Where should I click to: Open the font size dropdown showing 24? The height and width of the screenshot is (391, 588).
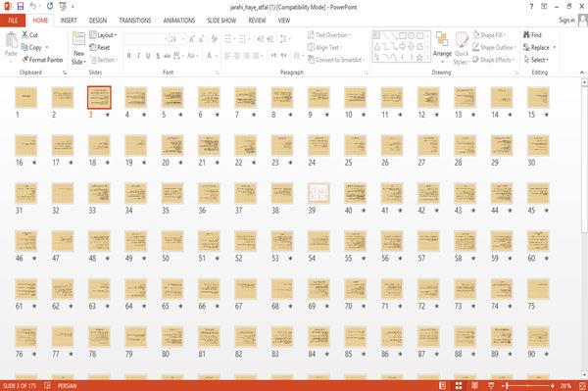(x=177, y=39)
